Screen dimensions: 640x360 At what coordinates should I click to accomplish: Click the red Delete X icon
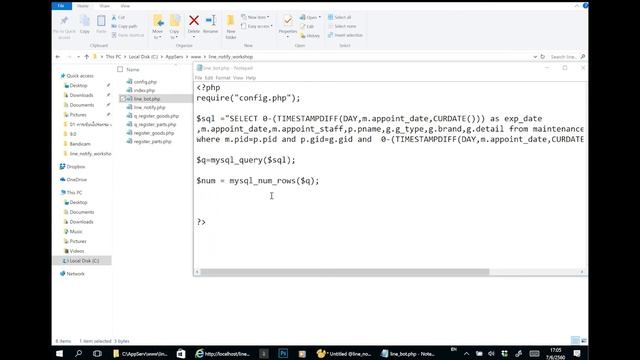tap(194, 20)
